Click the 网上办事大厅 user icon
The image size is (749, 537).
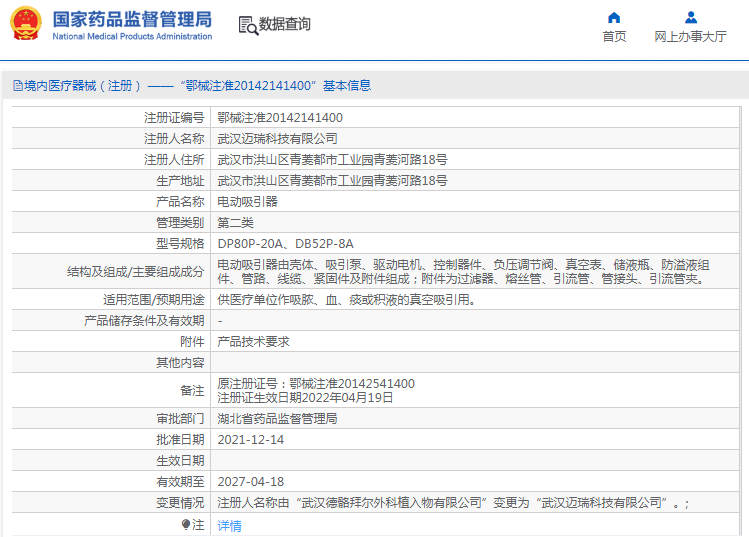690,17
